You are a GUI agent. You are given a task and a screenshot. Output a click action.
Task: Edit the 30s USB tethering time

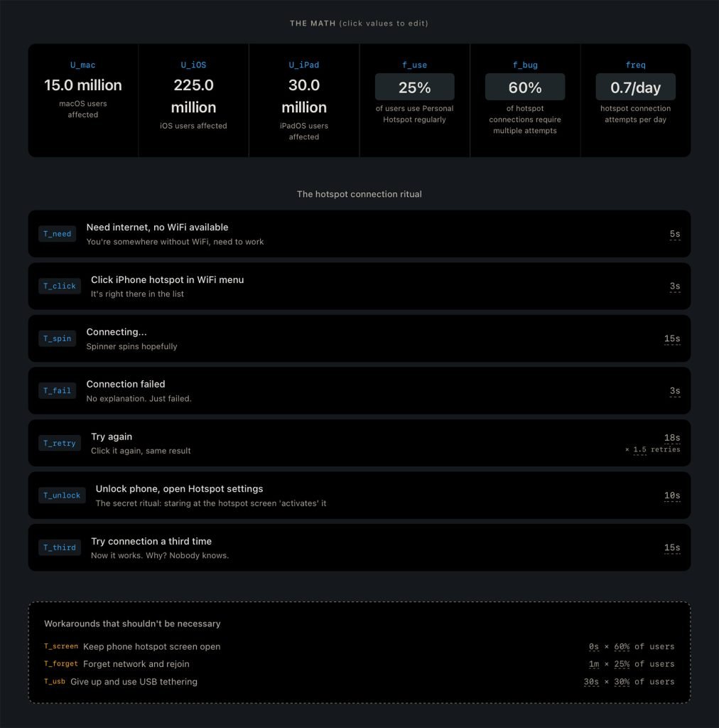point(591,682)
